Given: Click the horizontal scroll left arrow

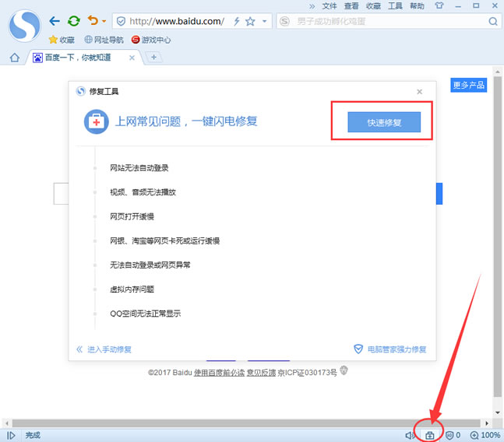Looking at the screenshot, I should tap(7, 423).
